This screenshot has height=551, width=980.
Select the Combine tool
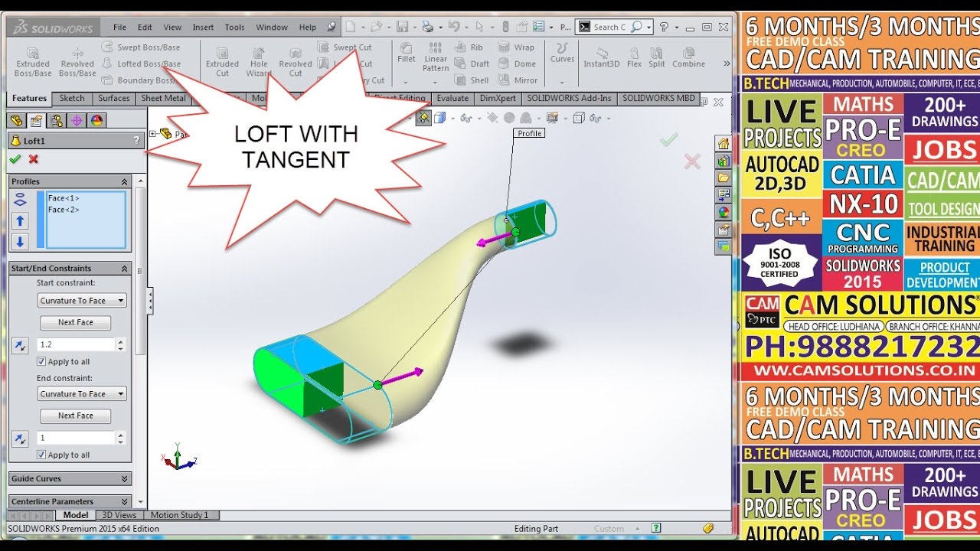688,57
